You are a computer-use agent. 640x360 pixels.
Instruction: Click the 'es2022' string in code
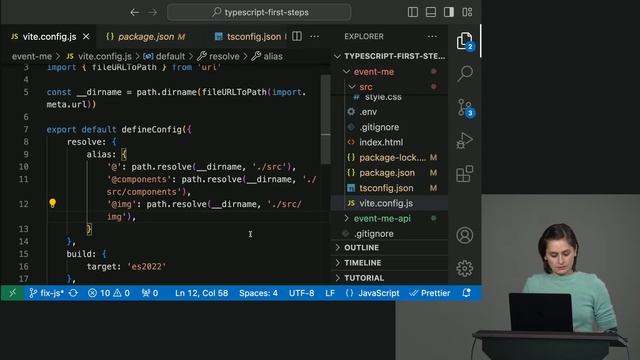click(147, 267)
